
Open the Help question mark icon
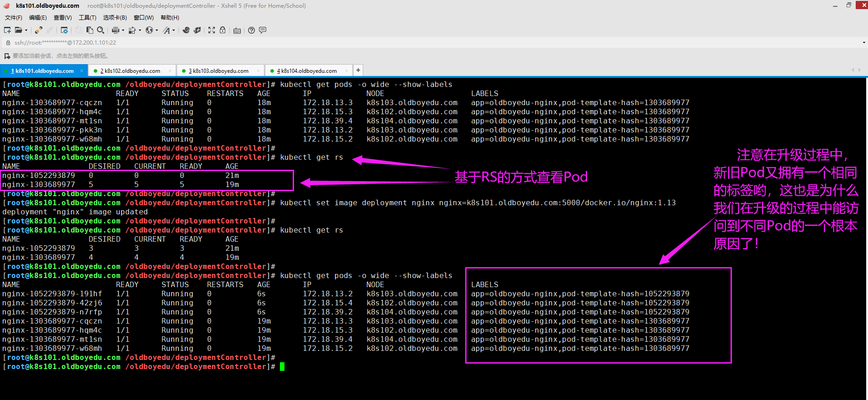251,30
